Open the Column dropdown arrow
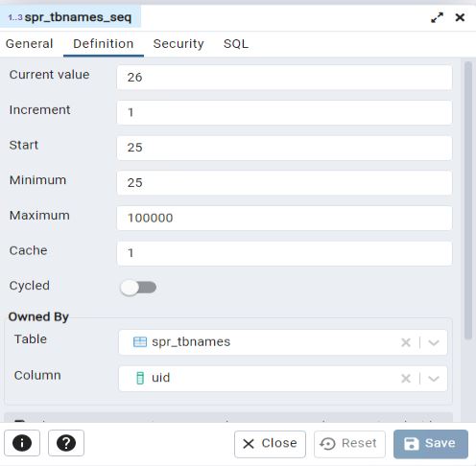Image resolution: width=476 pixels, height=466 pixels. point(434,379)
